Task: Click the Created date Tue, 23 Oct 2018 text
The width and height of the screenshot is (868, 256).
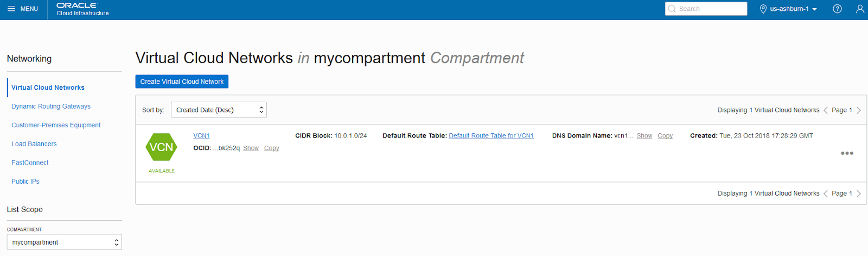Action: pos(751,136)
